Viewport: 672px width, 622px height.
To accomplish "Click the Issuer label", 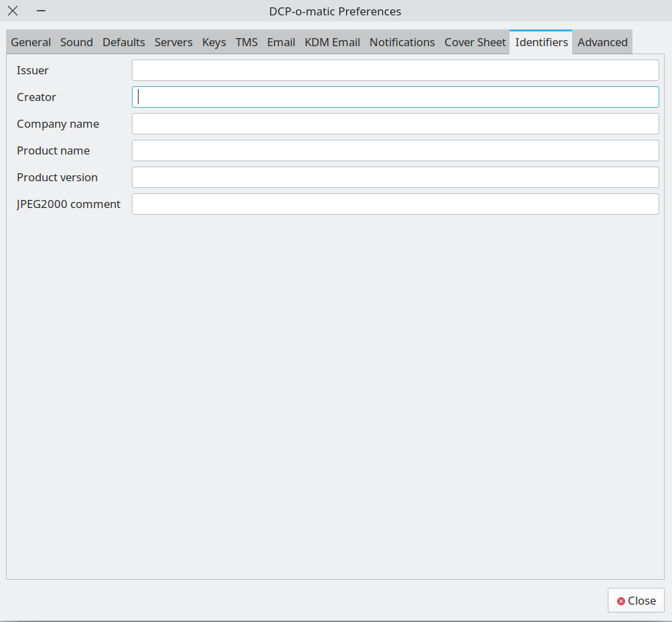I will (x=33, y=70).
